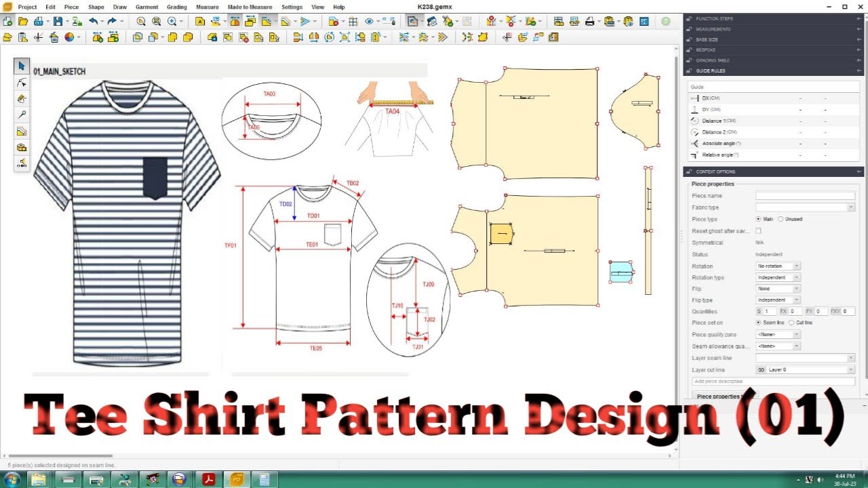
Task: Click the blue window layout icon
Action: [644, 22]
